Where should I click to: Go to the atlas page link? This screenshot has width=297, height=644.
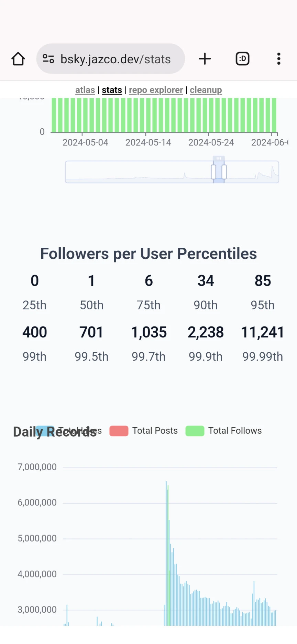pyautogui.click(x=85, y=90)
